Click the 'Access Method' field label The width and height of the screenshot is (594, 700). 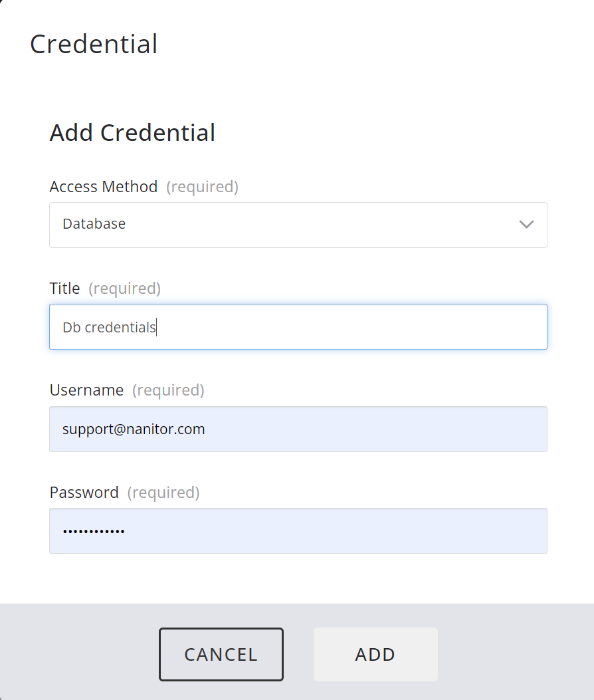click(x=104, y=187)
